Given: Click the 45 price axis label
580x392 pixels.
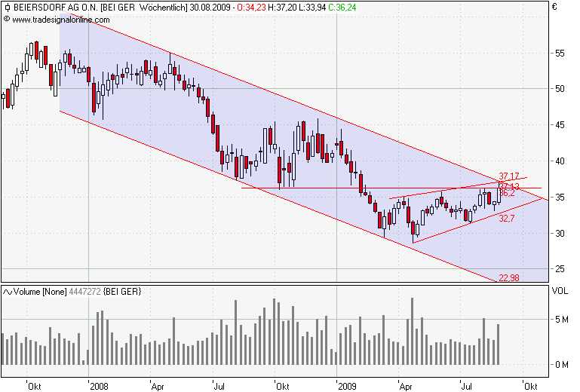Looking at the screenshot, I should tap(560, 125).
